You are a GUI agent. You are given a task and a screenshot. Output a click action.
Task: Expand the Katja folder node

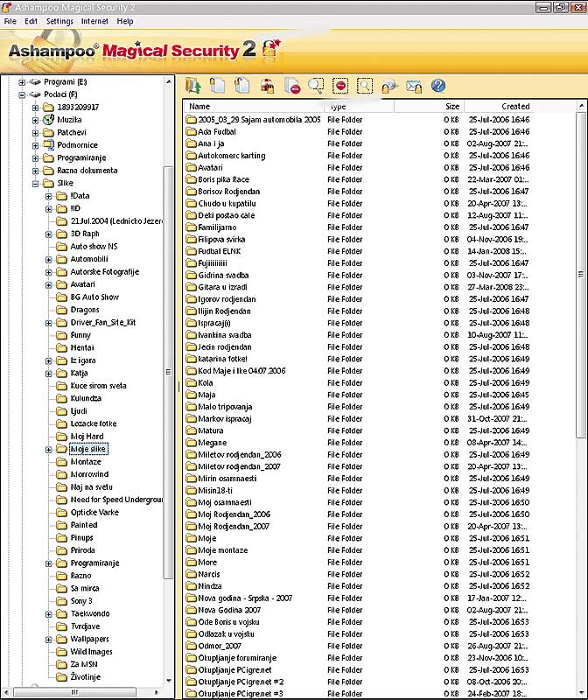(x=49, y=374)
